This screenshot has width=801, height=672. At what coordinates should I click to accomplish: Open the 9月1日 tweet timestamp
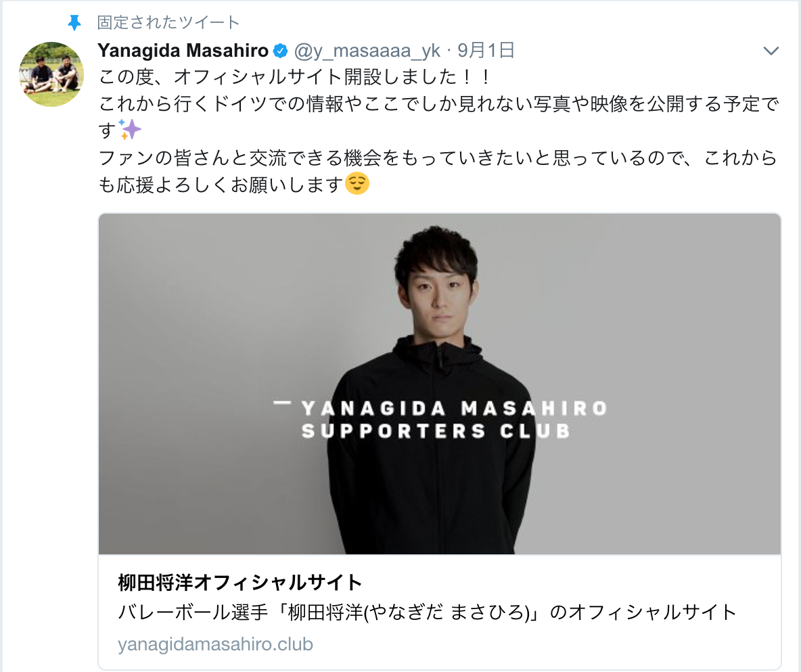pos(486,50)
